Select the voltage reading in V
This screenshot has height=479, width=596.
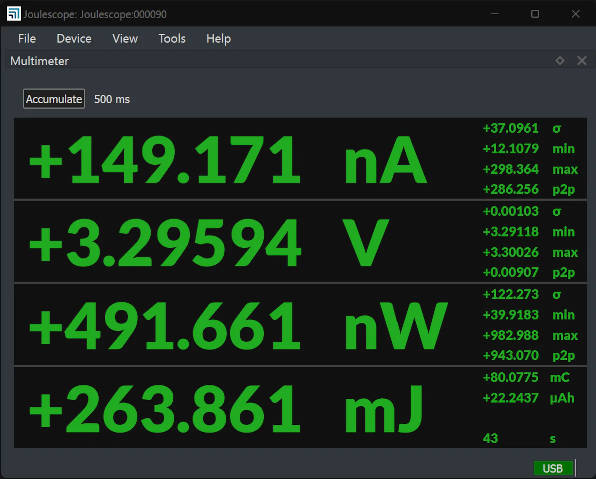(x=209, y=243)
